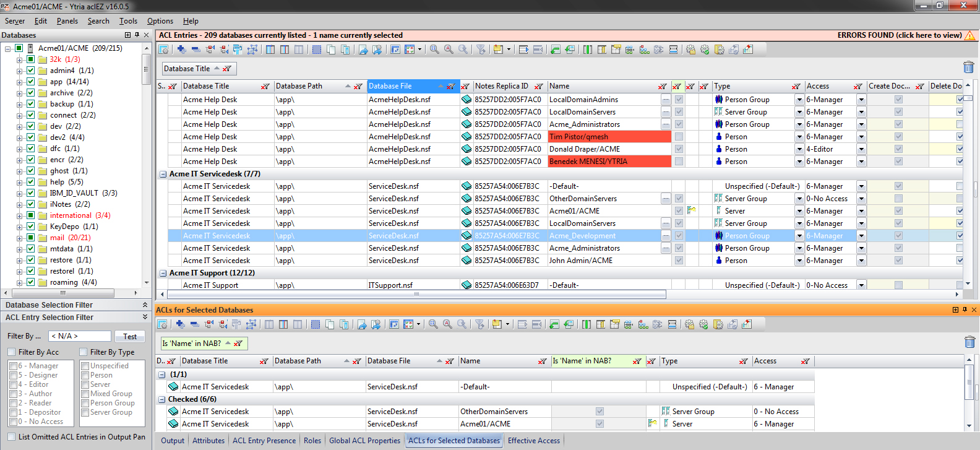Click the gear with green check icon in ACL Entries toolbar

[705, 50]
